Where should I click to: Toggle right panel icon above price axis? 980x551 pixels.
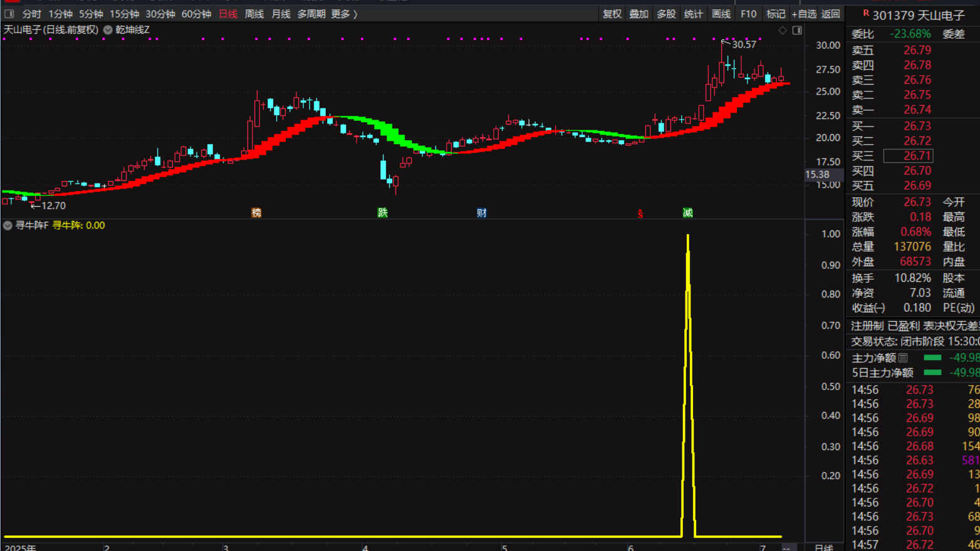[797, 30]
